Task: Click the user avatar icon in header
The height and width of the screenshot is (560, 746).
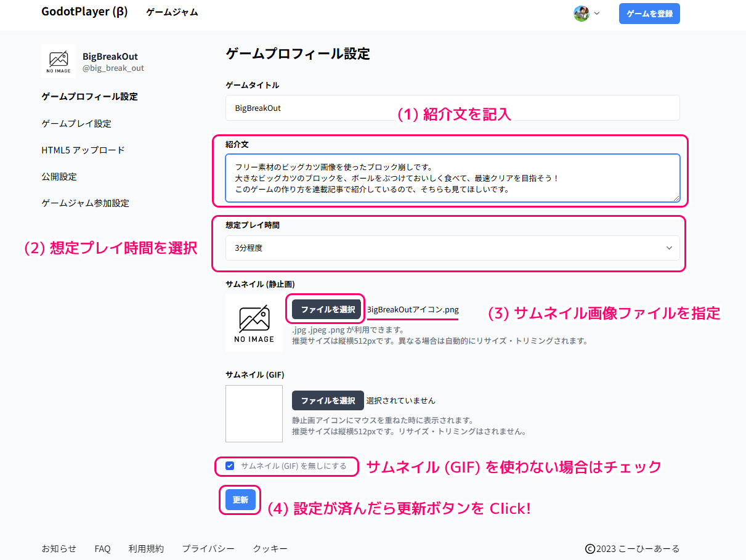Action: click(x=581, y=14)
